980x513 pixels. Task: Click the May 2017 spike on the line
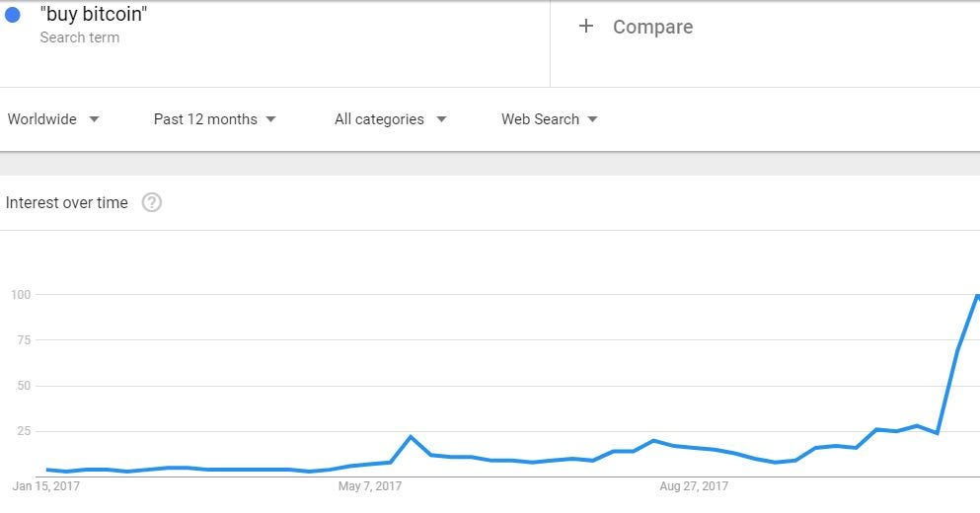click(411, 436)
